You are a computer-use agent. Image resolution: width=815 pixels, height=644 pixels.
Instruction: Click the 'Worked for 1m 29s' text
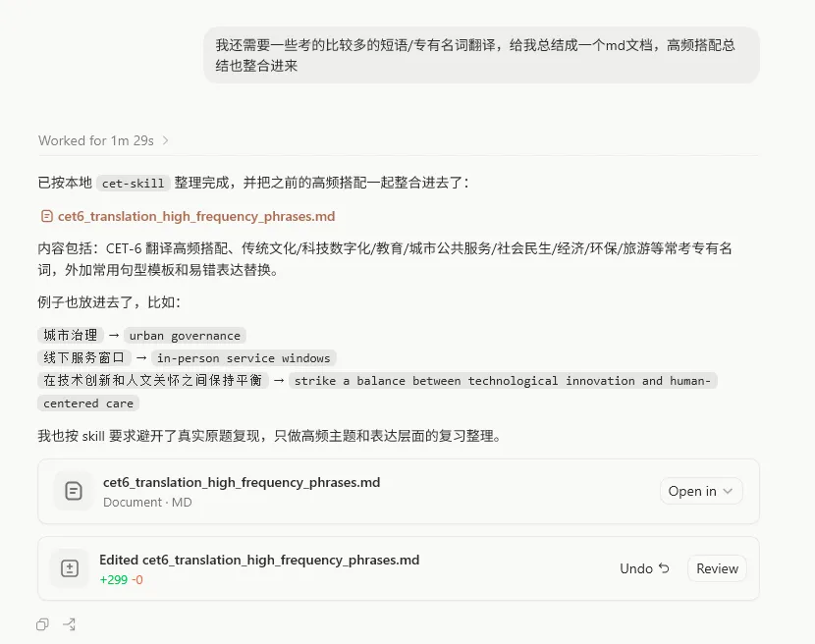[x=96, y=140]
